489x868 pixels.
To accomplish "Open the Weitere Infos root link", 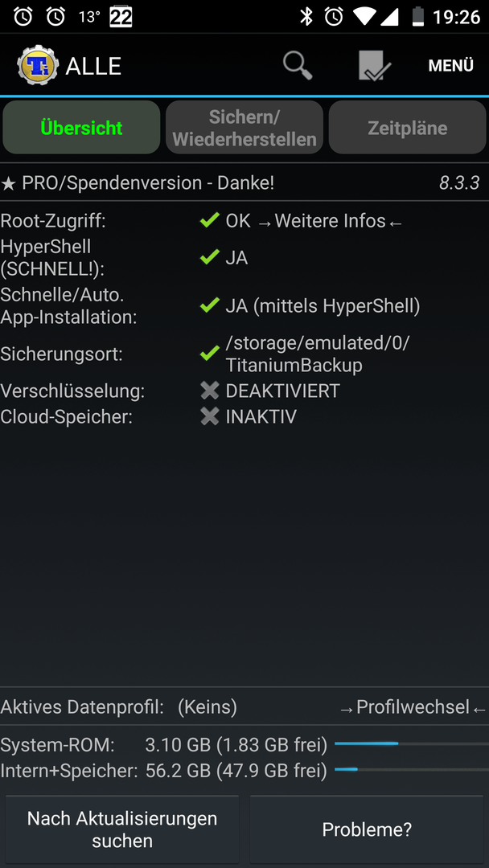I will coord(330,221).
